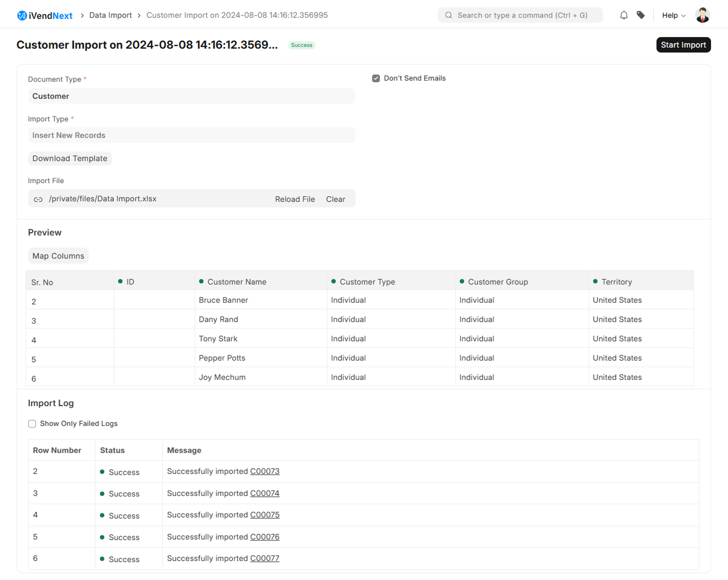Click the iVendNext logo
Viewport: 728px width, 580px height.
point(44,16)
